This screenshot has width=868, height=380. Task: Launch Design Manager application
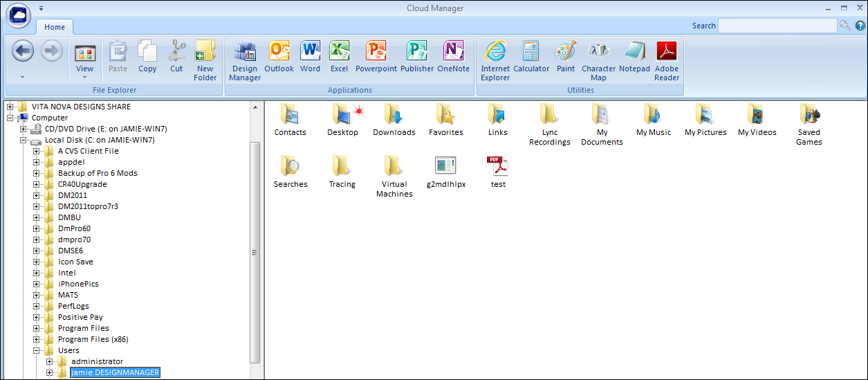tap(245, 61)
